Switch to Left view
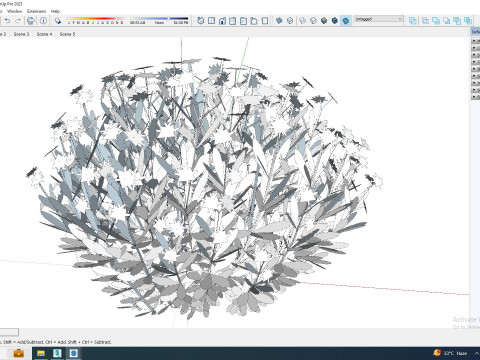480x360 pixels. point(254,21)
